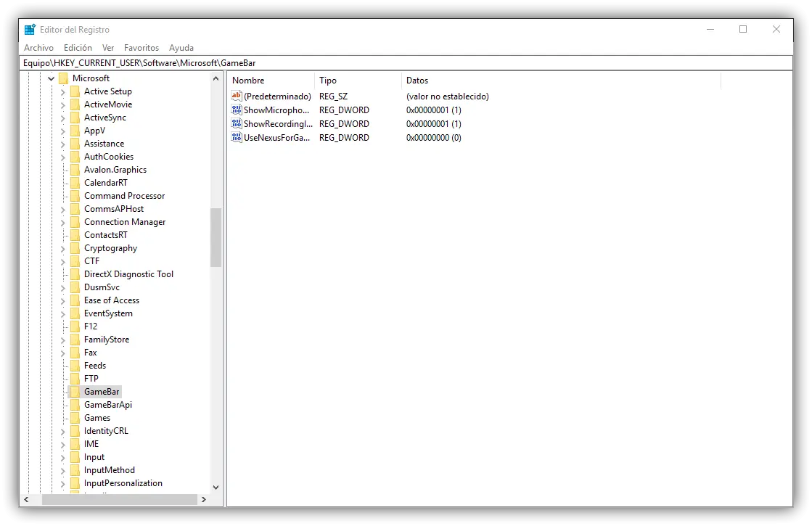Select the (Predeterminado) value name
Screen dimensions: 812x526
pos(278,96)
